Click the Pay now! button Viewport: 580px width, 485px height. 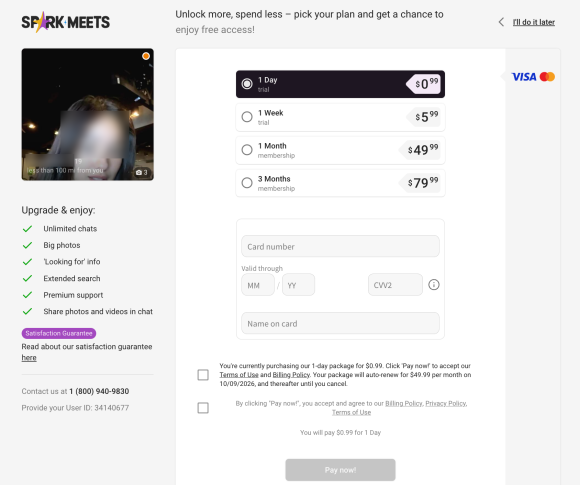pyautogui.click(x=340, y=470)
